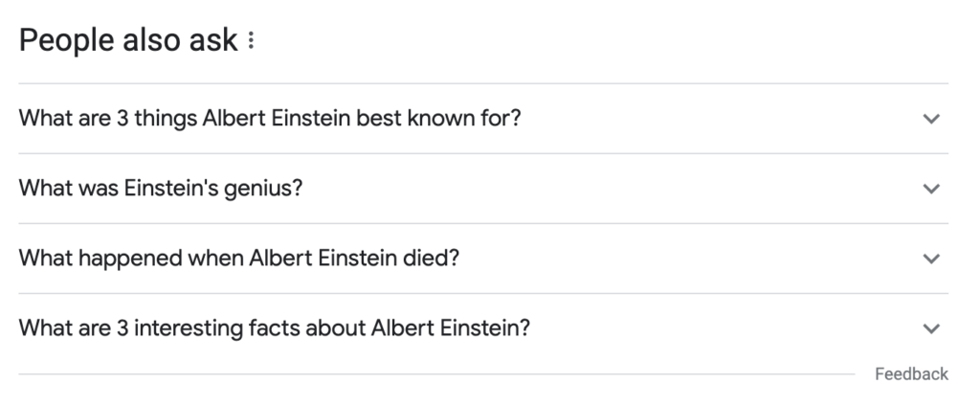Image resolution: width=980 pixels, height=407 pixels.
Task: Click the chevron for the 'best known for' question
Action: click(931, 119)
